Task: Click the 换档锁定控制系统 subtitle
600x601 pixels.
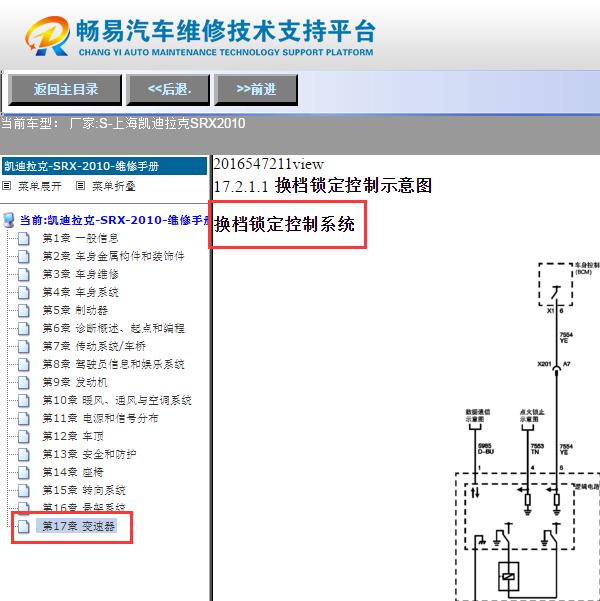Action: (284, 224)
